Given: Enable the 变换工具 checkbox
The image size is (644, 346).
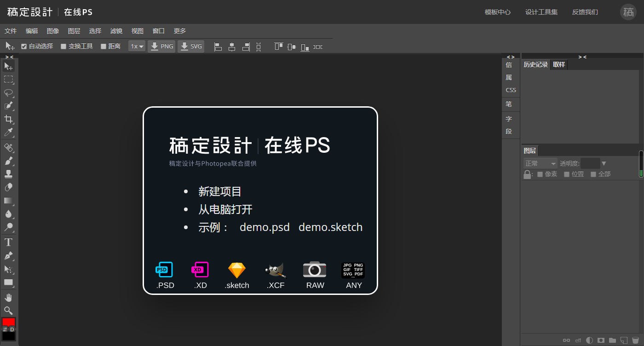Looking at the screenshot, I should 63,46.
